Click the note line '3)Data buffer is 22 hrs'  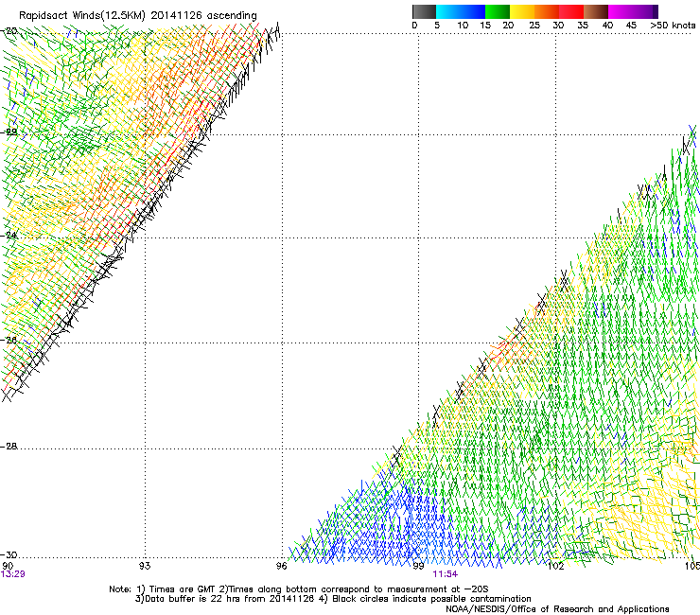(x=333, y=599)
